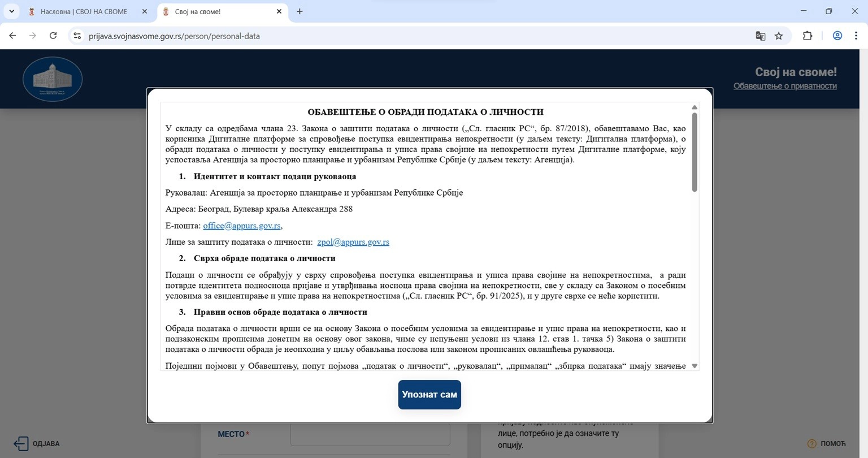This screenshot has width=868, height=458.
Task: Click heading Правни основ обраде података о личности
Action: [280, 312]
